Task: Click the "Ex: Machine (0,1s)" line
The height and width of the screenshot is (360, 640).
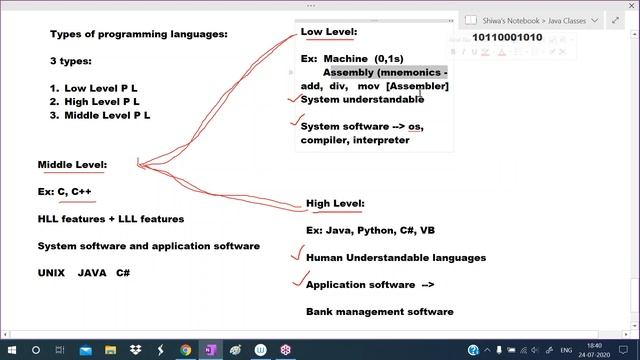Action: tap(352, 59)
